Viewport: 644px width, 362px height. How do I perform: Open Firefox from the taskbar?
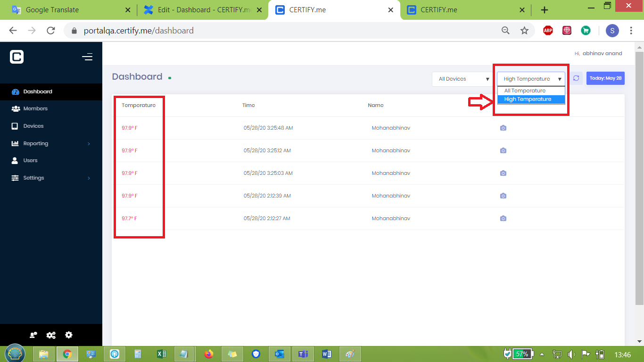209,354
